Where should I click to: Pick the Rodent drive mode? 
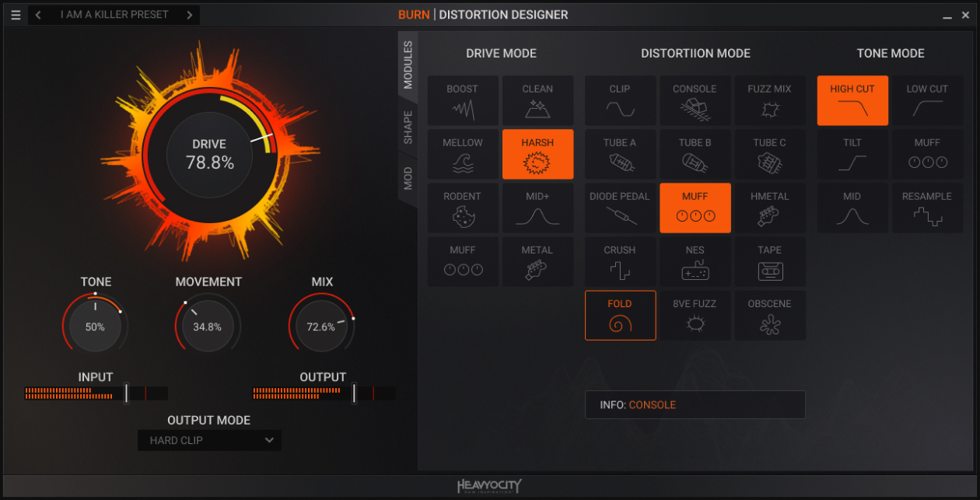(x=463, y=208)
